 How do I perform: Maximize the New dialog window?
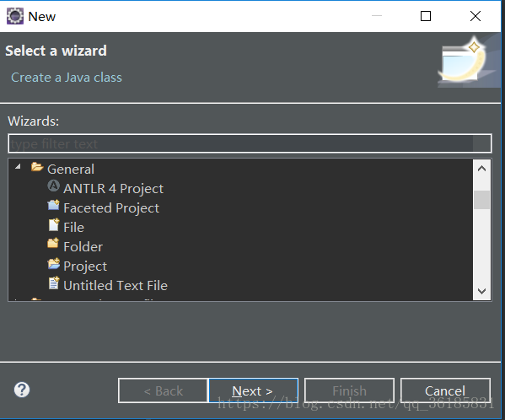click(x=426, y=16)
